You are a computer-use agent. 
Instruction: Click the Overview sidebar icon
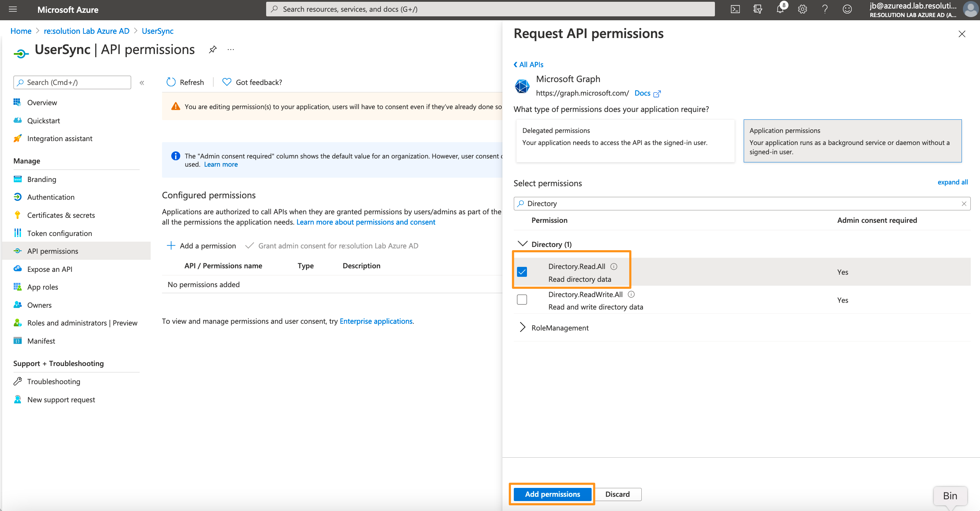coord(17,102)
